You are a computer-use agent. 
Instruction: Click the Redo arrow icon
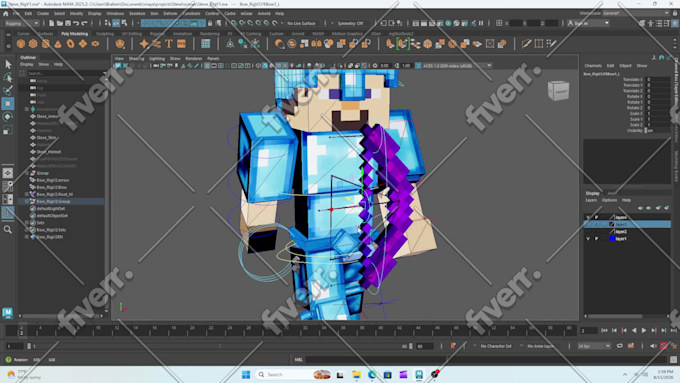point(84,23)
